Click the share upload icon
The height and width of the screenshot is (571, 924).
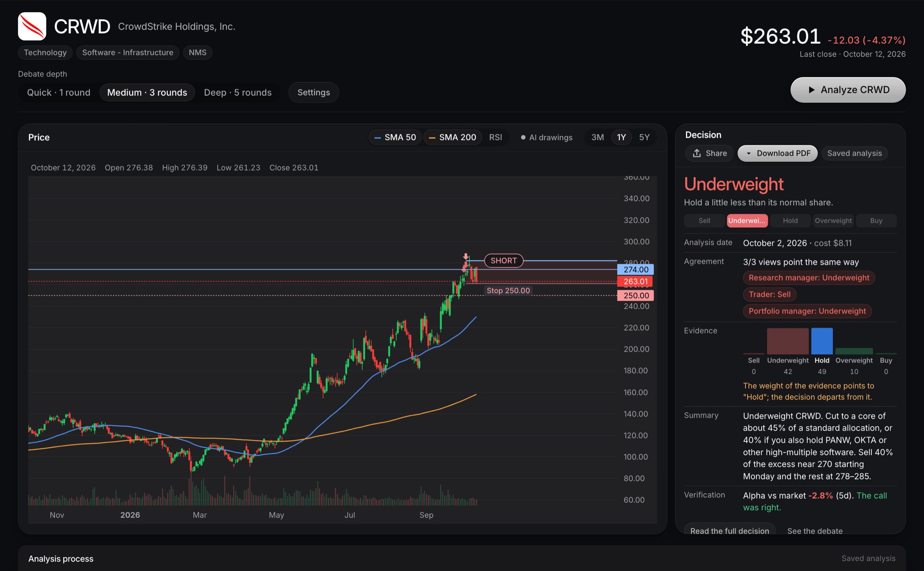697,153
